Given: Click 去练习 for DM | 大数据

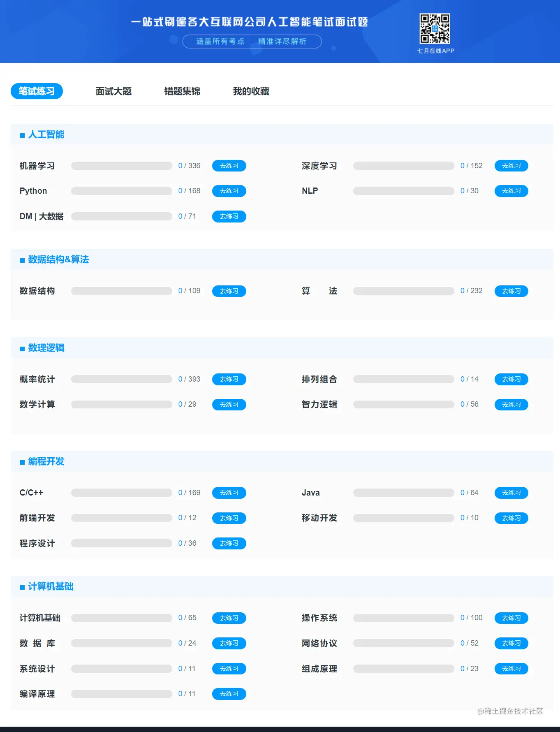Looking at the screenshot, I should [x=229, y=216].
